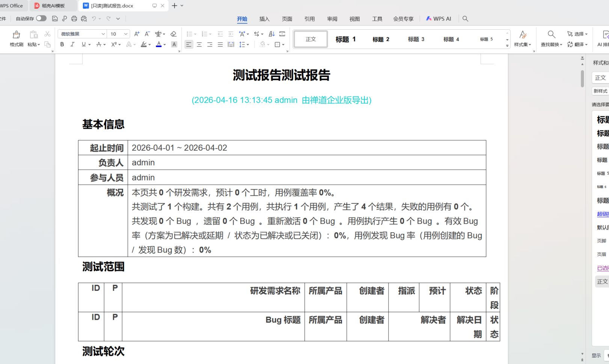Expand the Find and Replace (查找替换) dropdown
This screenshot has height=364, width=609.
(561, 45)
